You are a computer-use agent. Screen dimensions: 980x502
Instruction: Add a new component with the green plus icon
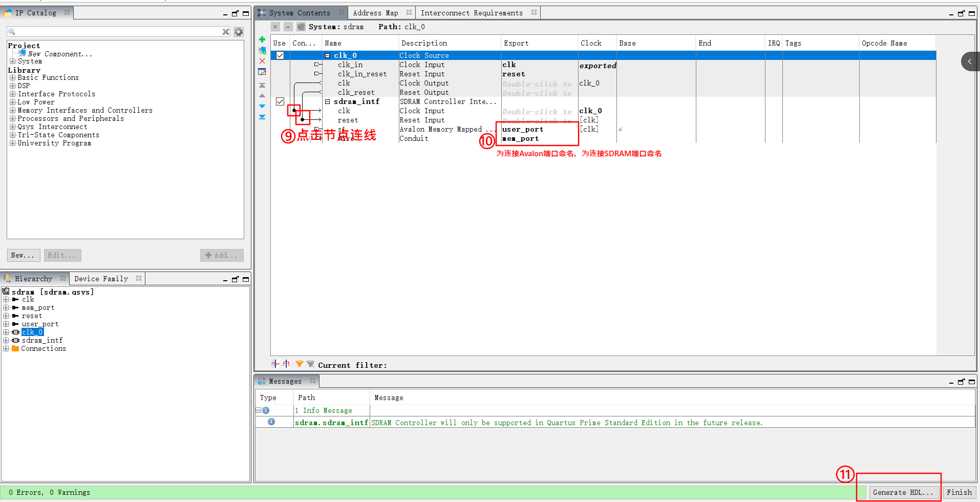(262, 39)
